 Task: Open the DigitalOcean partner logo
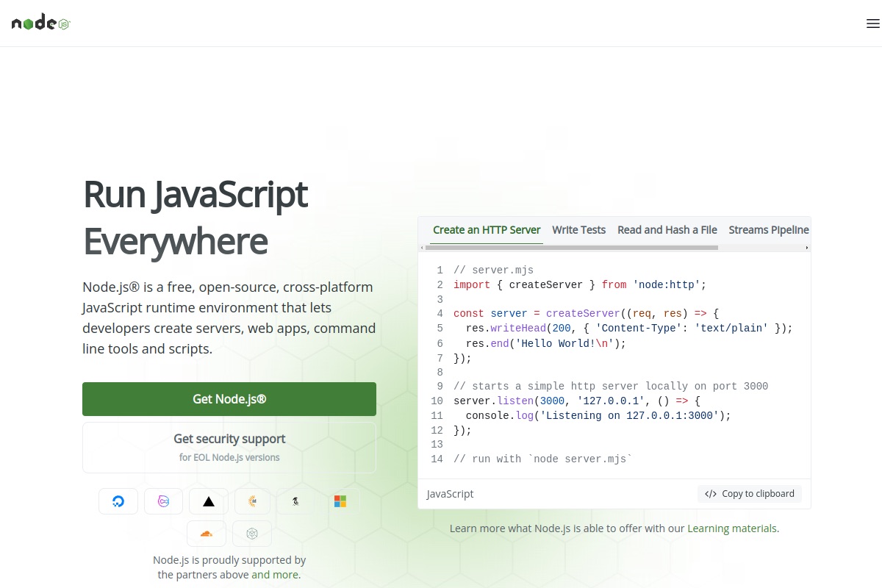coord(118,501)
